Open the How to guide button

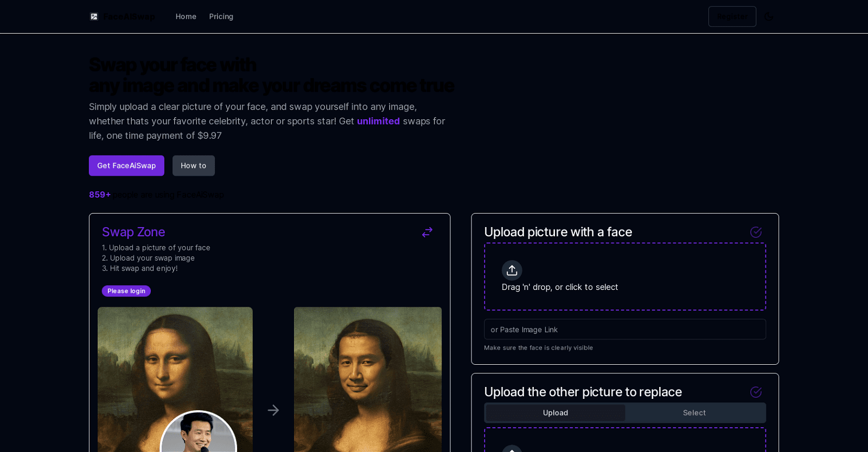pos(194,166)
